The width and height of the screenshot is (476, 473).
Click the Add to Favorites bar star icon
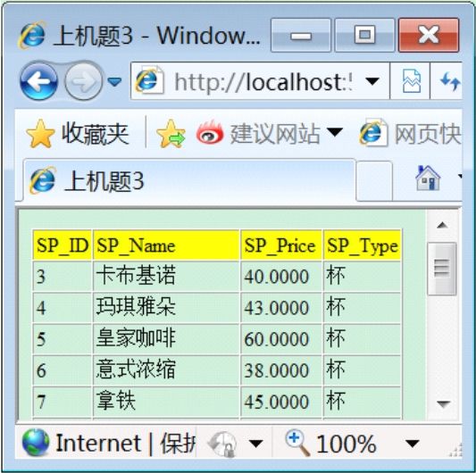point(171,134)
